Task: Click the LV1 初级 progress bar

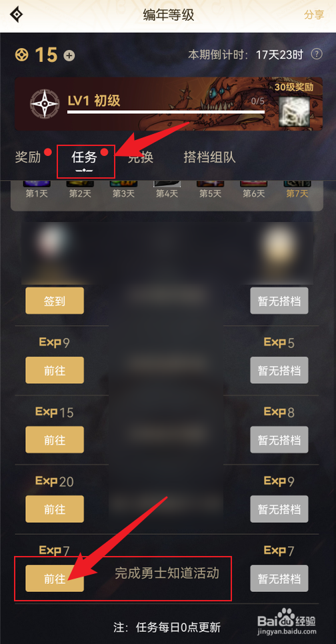Action: coord(166,112)
